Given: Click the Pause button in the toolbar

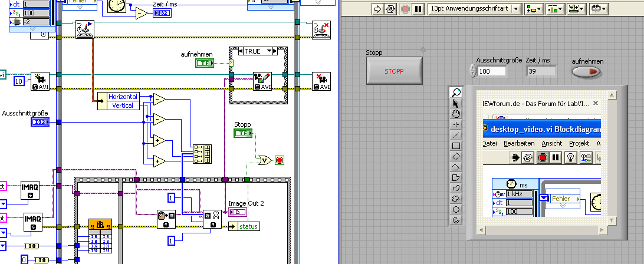Looking at the screenshot, I should tap(418, 9).
